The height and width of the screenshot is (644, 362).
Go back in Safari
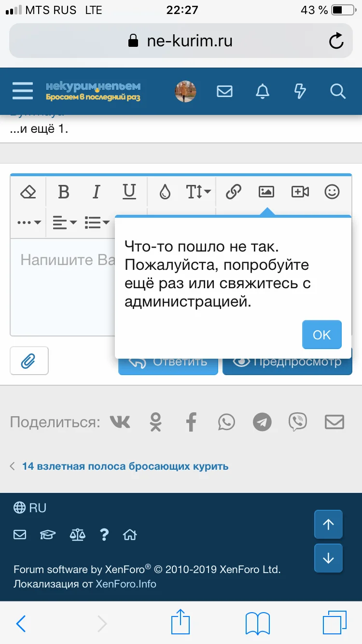tap(21, 623)
